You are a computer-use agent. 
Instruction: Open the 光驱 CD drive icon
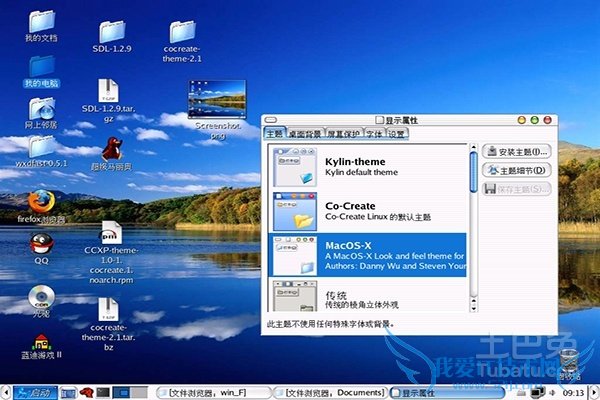click(41, 297)
